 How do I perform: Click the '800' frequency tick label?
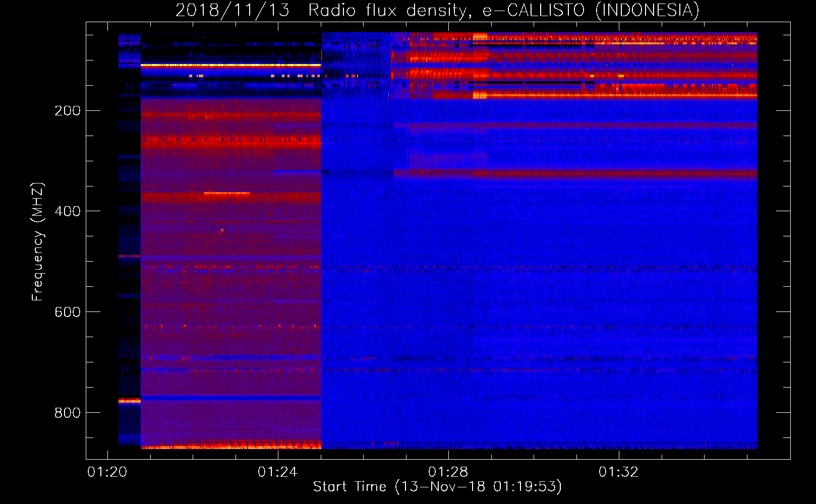pos(68,413)
